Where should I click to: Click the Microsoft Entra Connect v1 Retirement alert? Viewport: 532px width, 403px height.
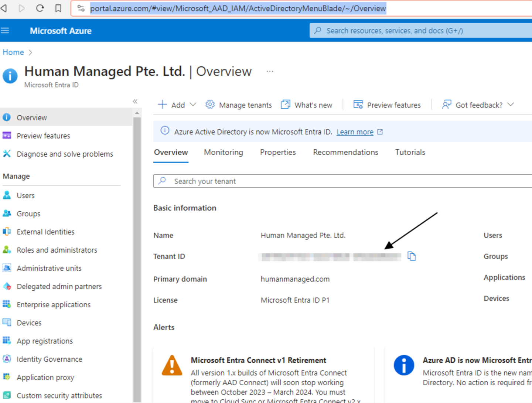click(264, 375)
